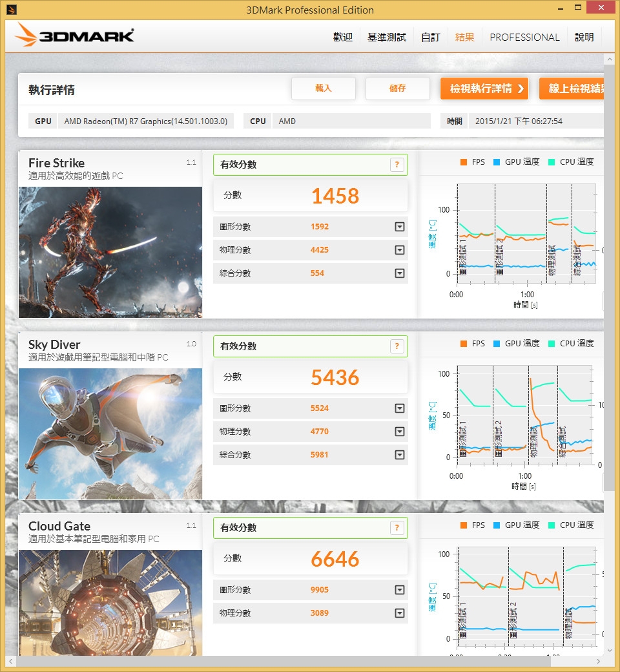Click the Fire Strike thumbnail image
The height and width of the screenshot is (672, 620).
(110, 252)
